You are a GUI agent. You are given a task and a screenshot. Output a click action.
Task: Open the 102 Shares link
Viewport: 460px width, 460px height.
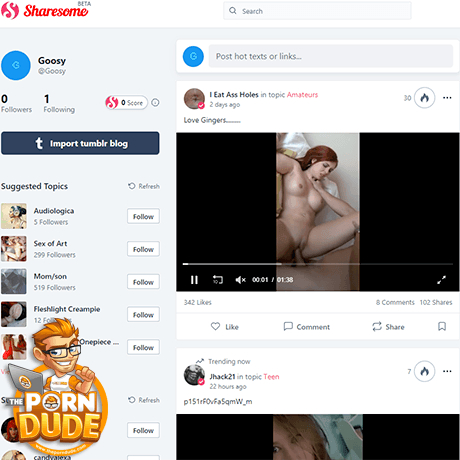pos(436,302)
